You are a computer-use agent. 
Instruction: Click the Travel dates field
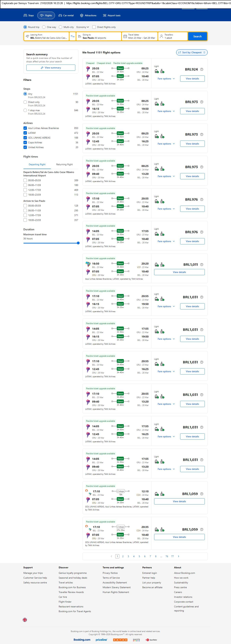[140, 36]
